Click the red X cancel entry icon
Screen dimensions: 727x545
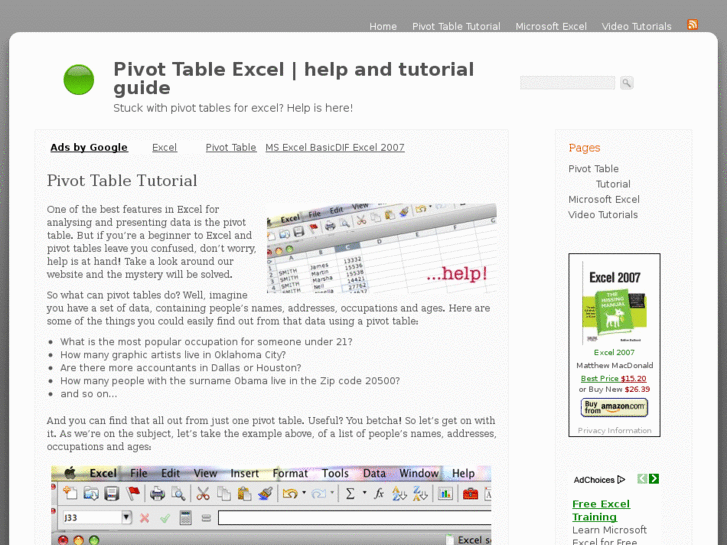coord(145,518)
